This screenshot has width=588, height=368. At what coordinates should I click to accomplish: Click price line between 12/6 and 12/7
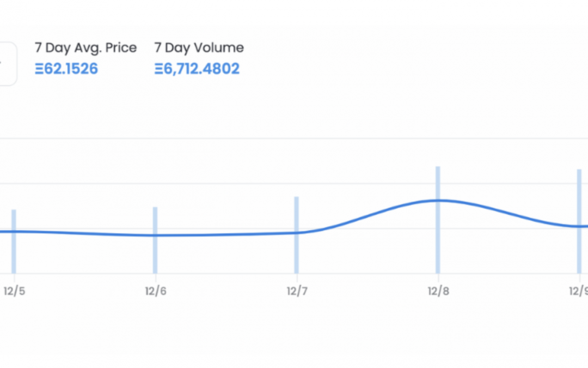click(x=225, y=234)
